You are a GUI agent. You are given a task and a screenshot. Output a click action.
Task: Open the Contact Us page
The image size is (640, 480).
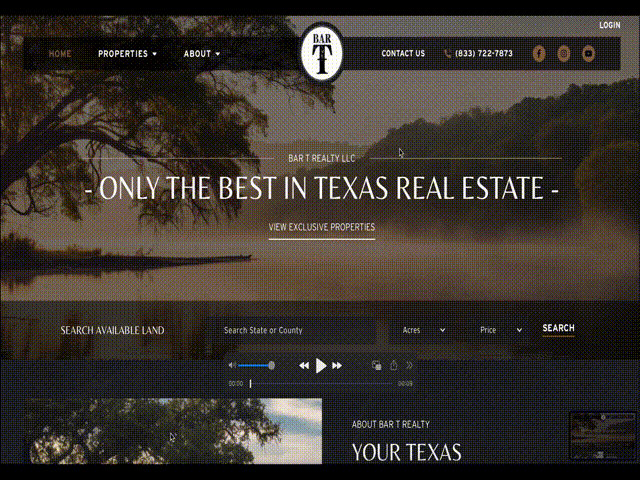point(403,53)
